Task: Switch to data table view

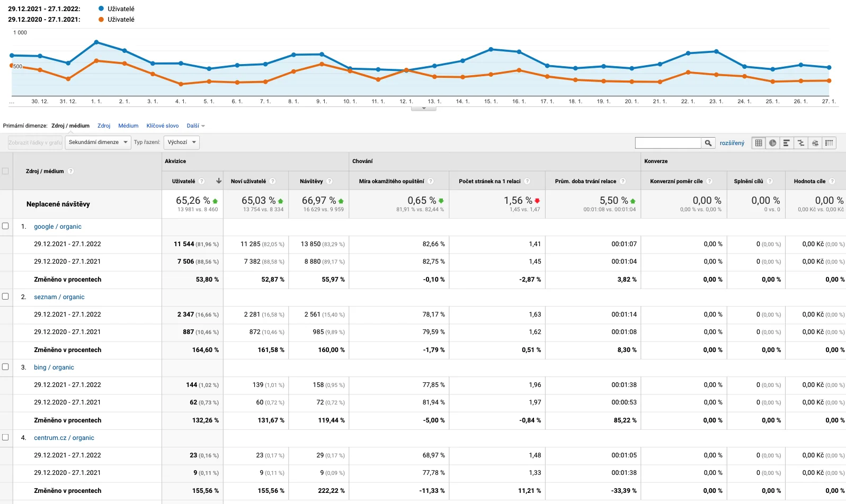Action: [x=759, y=143]
